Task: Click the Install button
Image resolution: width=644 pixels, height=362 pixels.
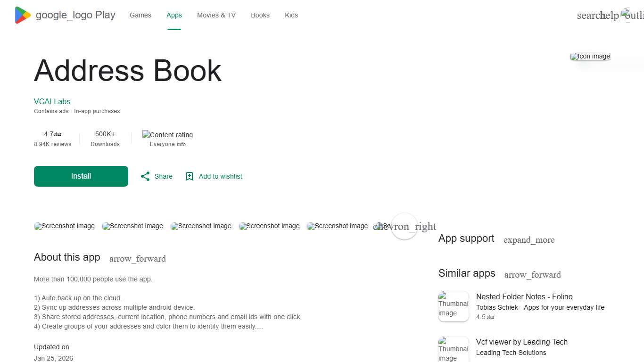Action: tap(81, 176)
